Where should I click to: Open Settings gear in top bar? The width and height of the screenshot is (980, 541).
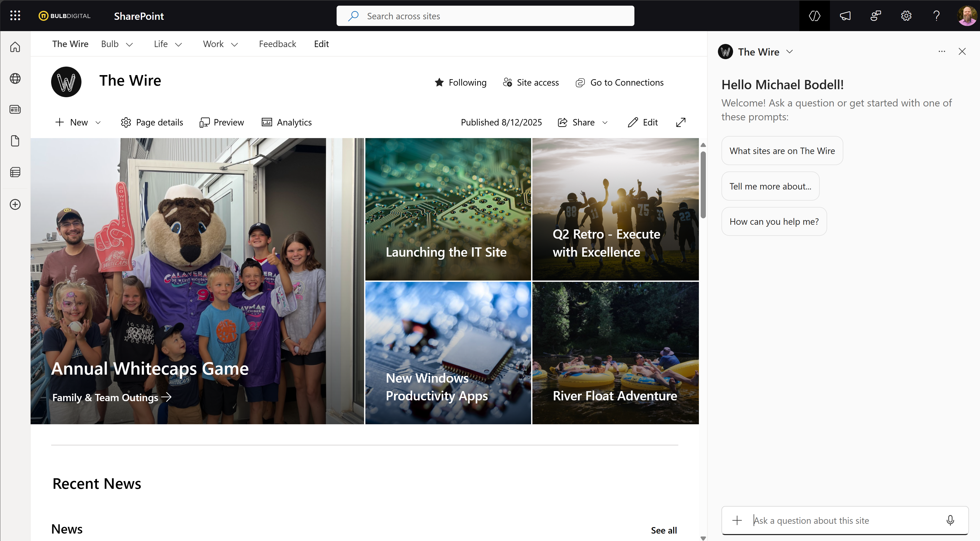point(906,16)
